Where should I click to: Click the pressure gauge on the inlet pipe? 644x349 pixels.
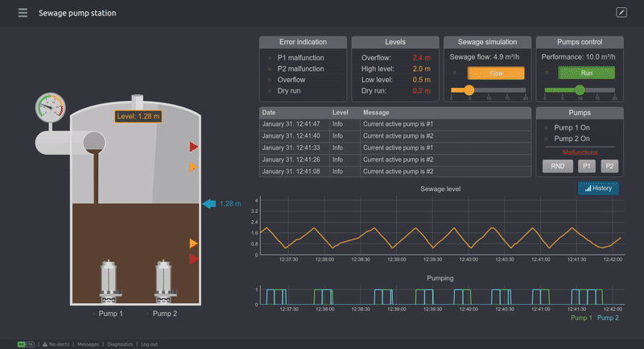click(x=50, y=106)
